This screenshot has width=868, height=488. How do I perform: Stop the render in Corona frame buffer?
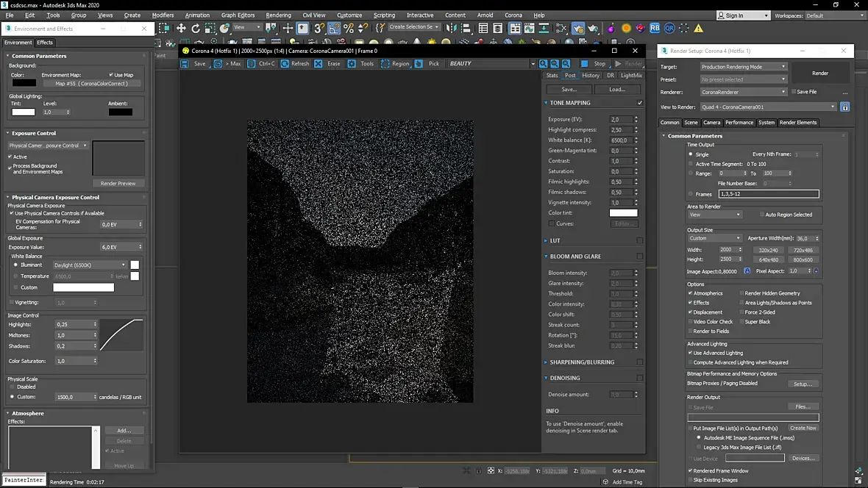pyautogui.click(x=594, y=64)
